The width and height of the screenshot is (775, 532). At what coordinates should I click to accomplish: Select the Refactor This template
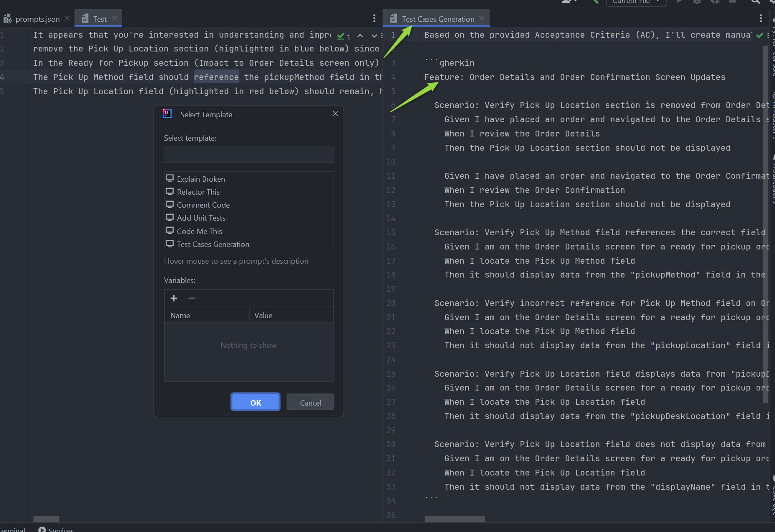[249, 192]
